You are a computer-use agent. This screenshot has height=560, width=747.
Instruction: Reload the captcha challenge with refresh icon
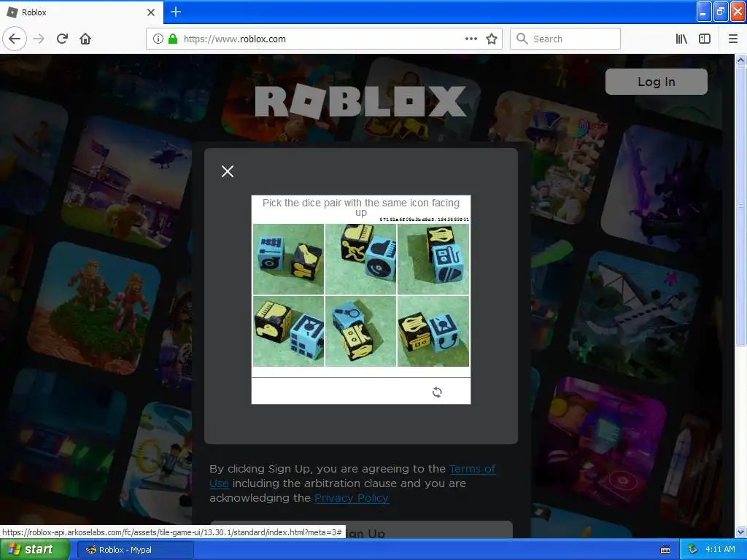[x=437, y=392]
